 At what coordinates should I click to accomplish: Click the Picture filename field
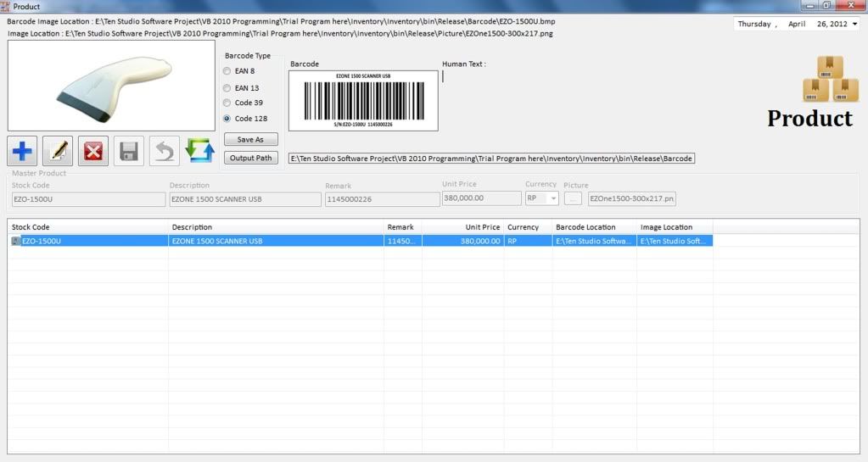pyautogui.click(x=631, y=198)
